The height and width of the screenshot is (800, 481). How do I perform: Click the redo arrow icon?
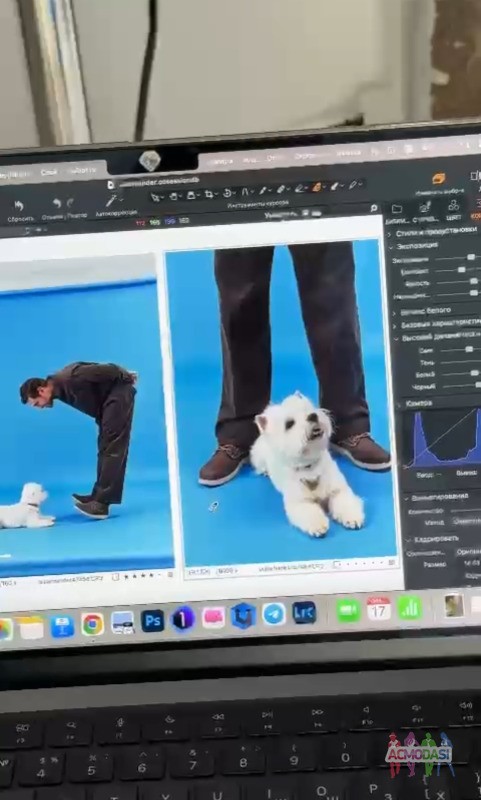70,203
